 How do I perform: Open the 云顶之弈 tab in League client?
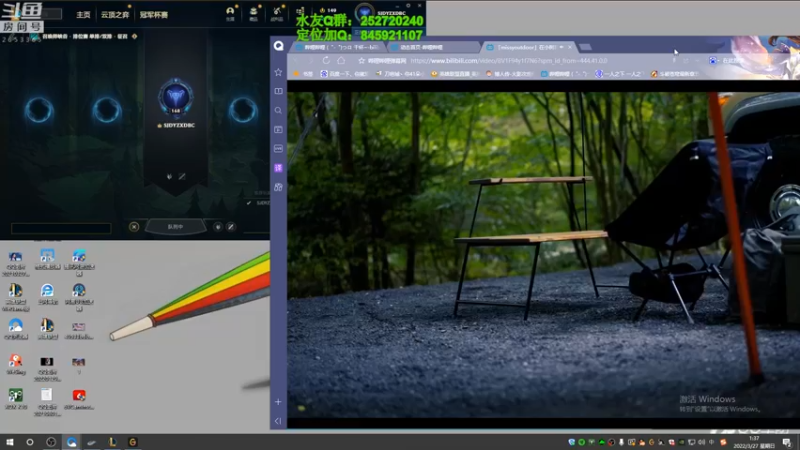[x=115, y=15]
